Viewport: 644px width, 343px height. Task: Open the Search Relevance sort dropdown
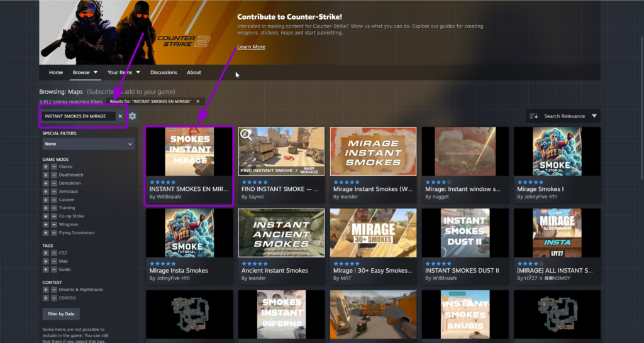click(x=563, y=116)
